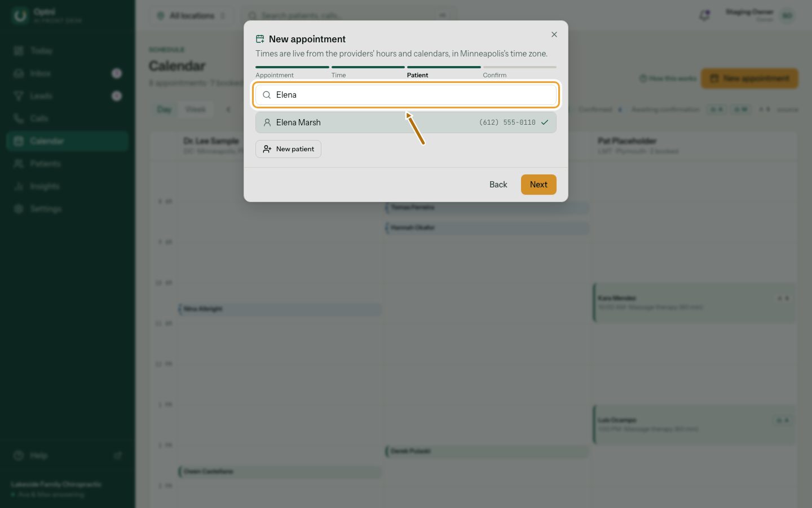
Task: Jump to the Appointment step
Action: click(275, 75)
